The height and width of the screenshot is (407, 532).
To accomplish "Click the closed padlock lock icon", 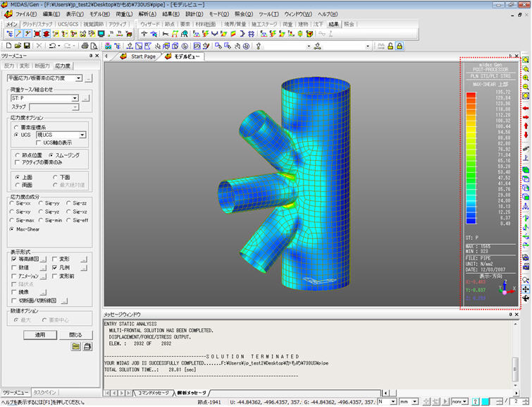I will tap(400, 46).
